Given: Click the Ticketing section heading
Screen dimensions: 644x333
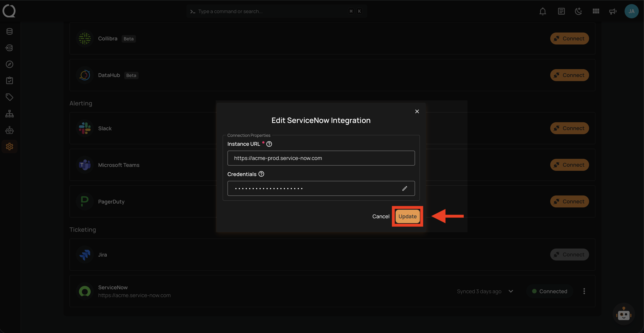Looking at the screenshot, I should 83,230.
